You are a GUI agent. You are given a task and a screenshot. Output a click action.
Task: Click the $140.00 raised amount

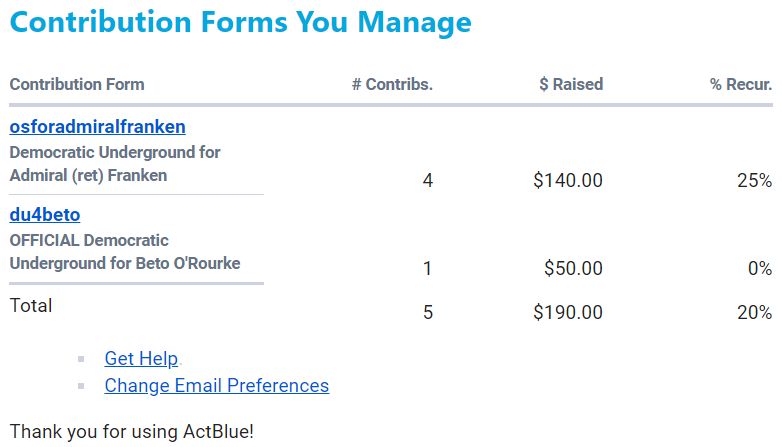(567, 181)
